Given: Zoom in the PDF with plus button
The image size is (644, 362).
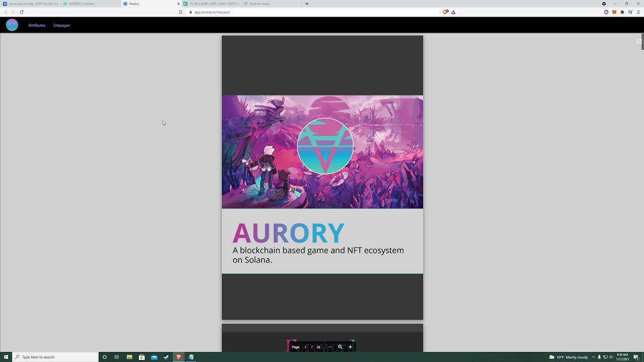Looking at the screenshot, I should click(350, 347).
